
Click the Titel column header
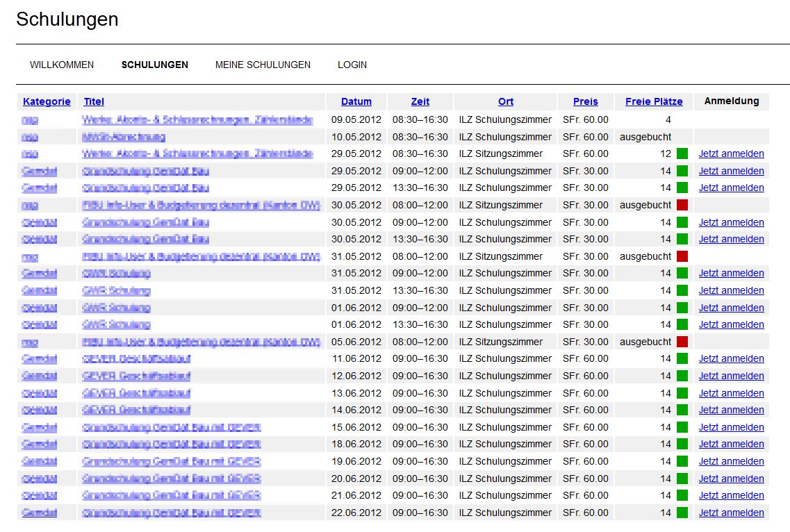pos(94,101)
